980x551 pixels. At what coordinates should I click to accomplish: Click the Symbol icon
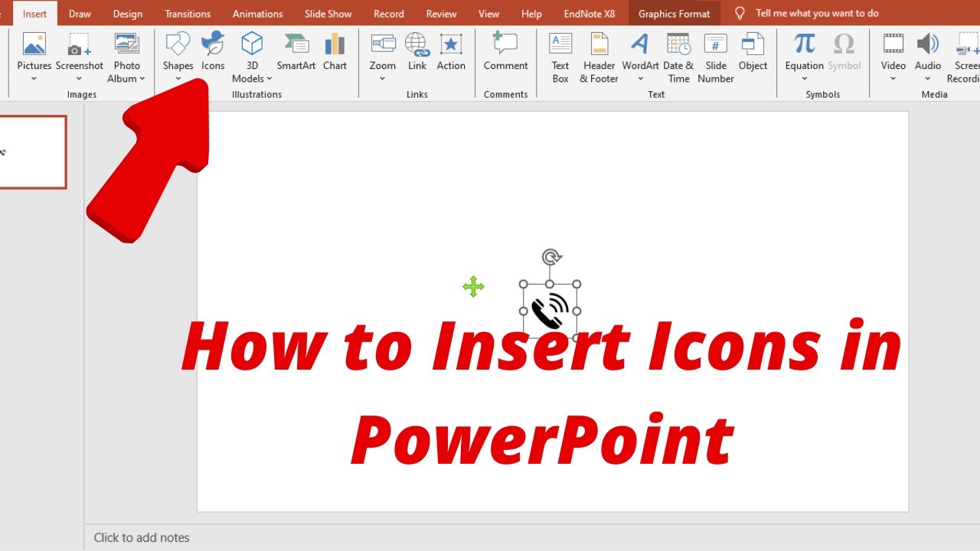(x=844, y=44)
